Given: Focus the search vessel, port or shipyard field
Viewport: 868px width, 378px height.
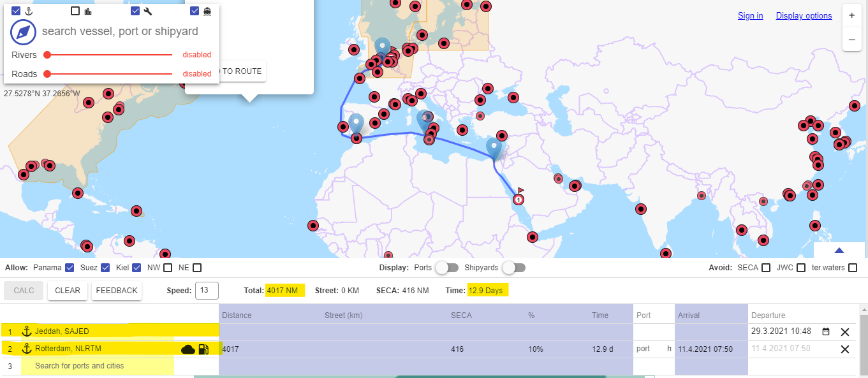Looking at the screenshot, I should 120,31.
